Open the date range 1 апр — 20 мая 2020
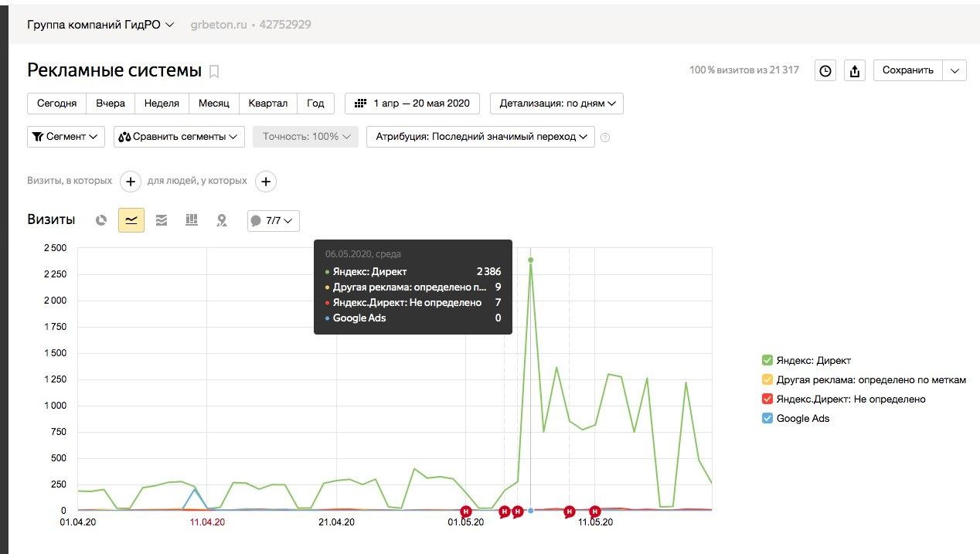The image size is (980, 554). (412, 104)
